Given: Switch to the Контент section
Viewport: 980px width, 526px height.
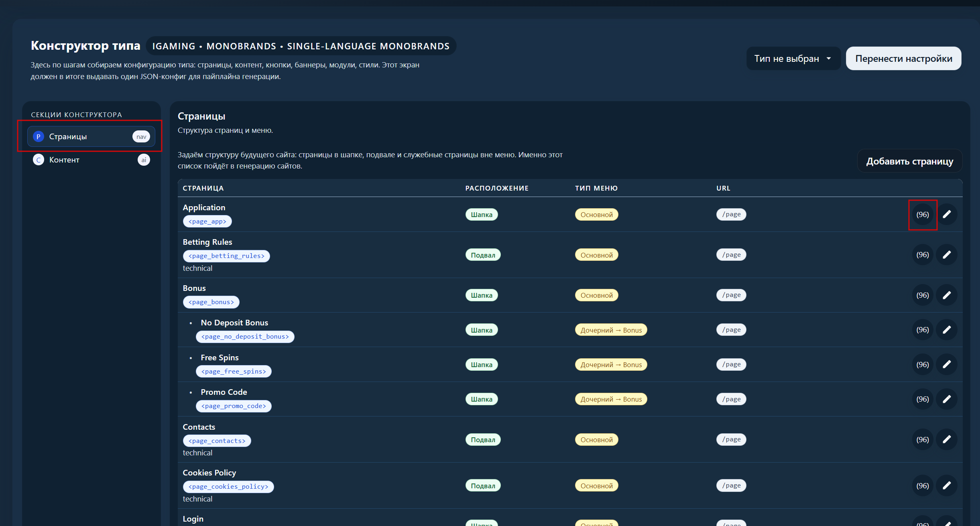Looking at the screenshot, I should click(x=91, y=160).
